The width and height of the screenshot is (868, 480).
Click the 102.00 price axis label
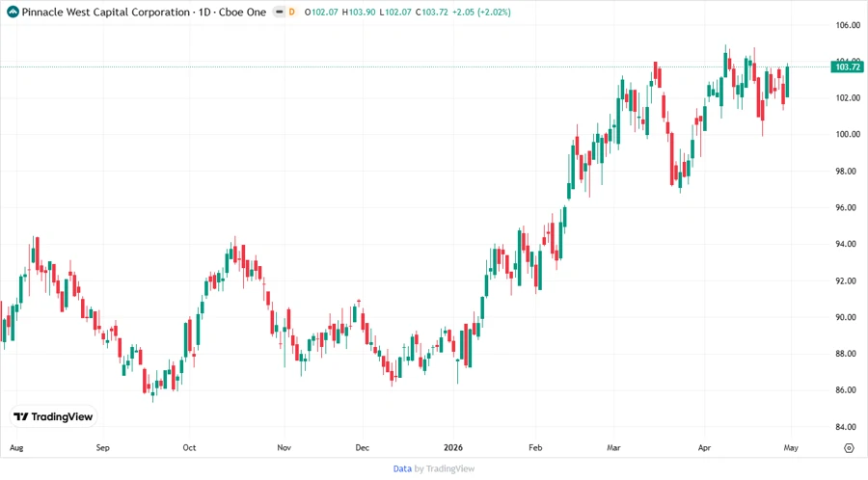coord(848,98)
